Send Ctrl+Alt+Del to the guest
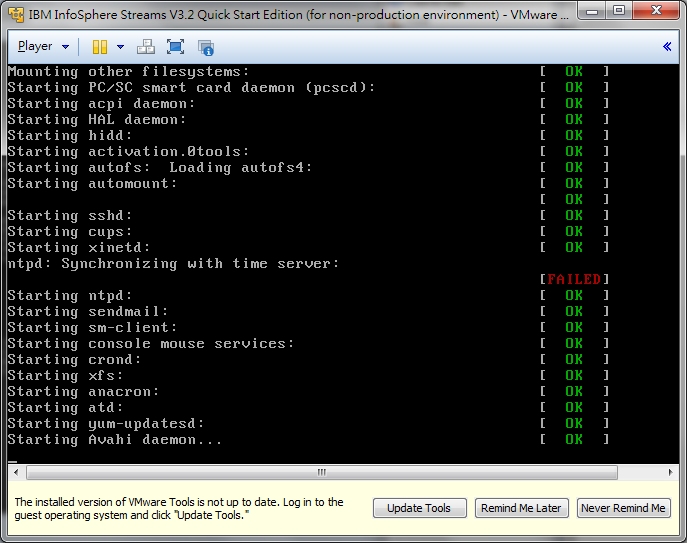This screenshot has width=687, height=543. pyautogui.click(x=146, y=47)
